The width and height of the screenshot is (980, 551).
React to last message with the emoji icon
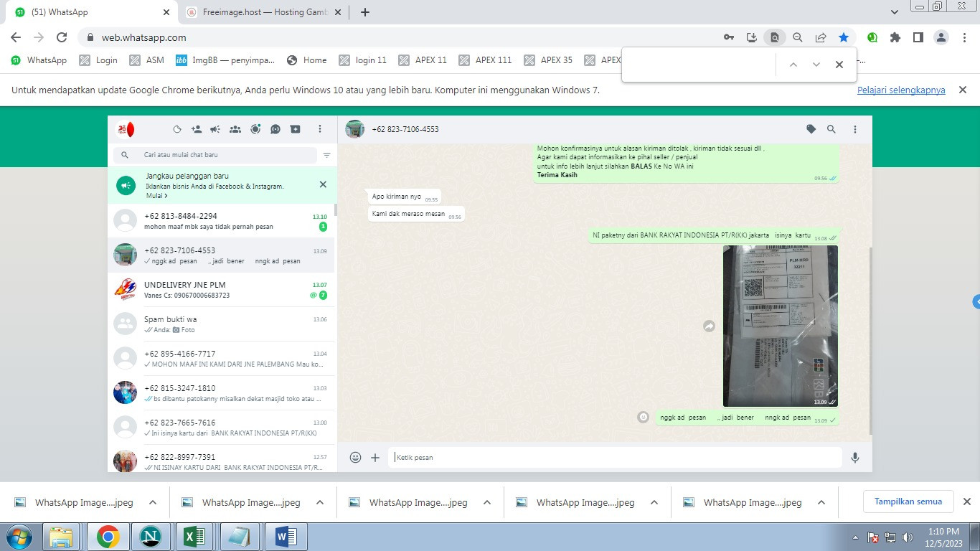pyautogui.click(x=644, y=417)
